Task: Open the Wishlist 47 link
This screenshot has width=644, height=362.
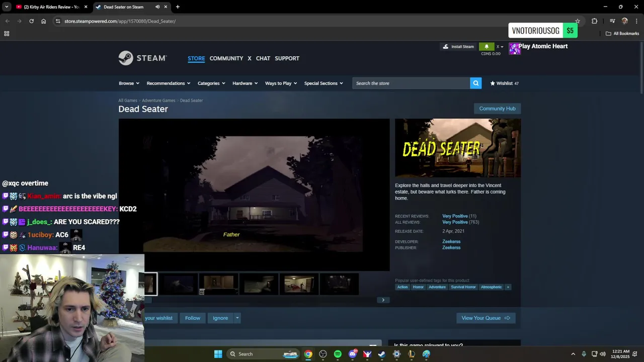Action: click(505, 83)
